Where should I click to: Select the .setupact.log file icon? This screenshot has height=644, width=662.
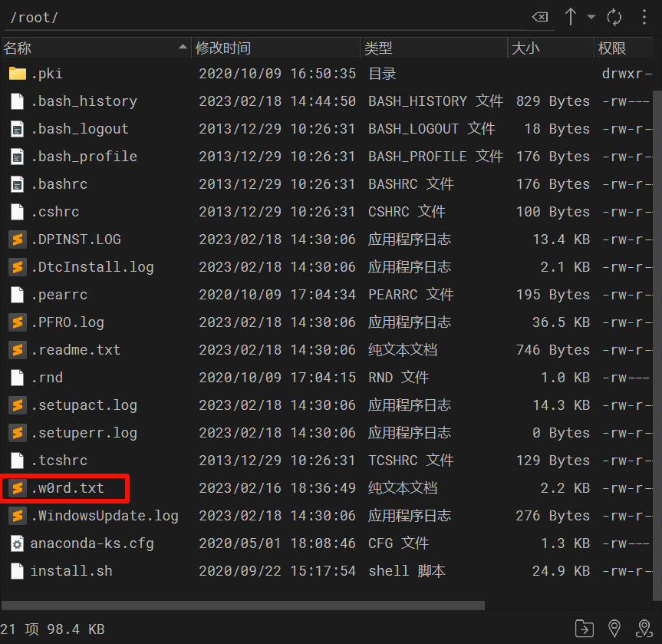tap(18, 405)
